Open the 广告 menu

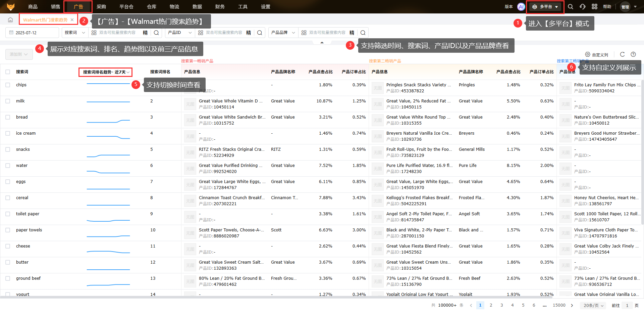tap(78, 7)
